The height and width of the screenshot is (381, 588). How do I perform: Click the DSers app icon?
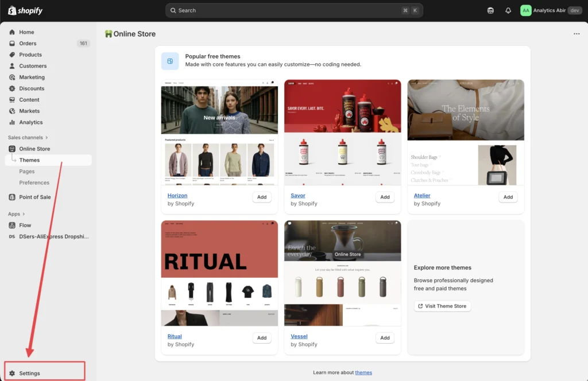point(12,236)
